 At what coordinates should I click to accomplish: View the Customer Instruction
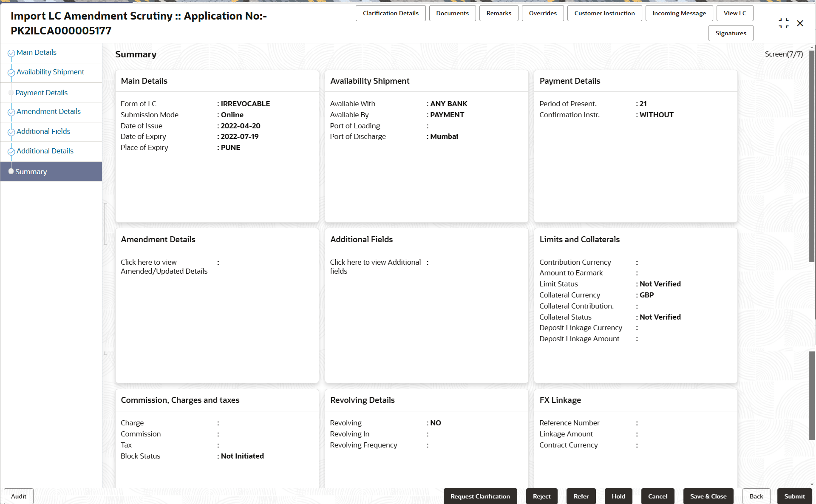tap(604, 13)
